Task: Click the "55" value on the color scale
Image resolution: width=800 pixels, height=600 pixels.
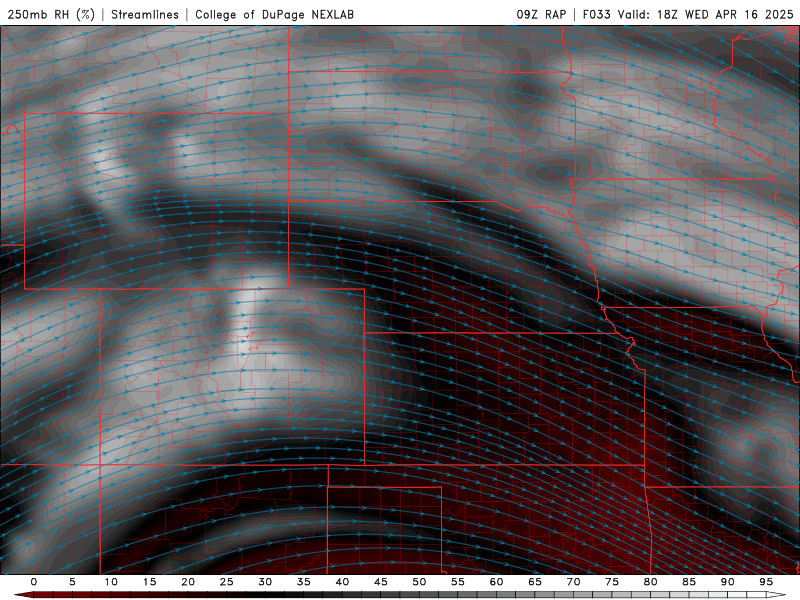Action: click(x=458, y=582)
